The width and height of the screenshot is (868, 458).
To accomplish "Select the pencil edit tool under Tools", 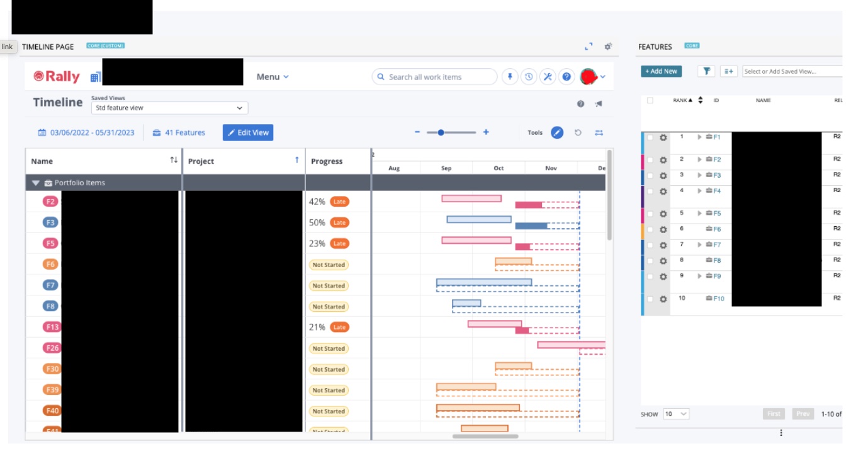I will pos(557,133).
